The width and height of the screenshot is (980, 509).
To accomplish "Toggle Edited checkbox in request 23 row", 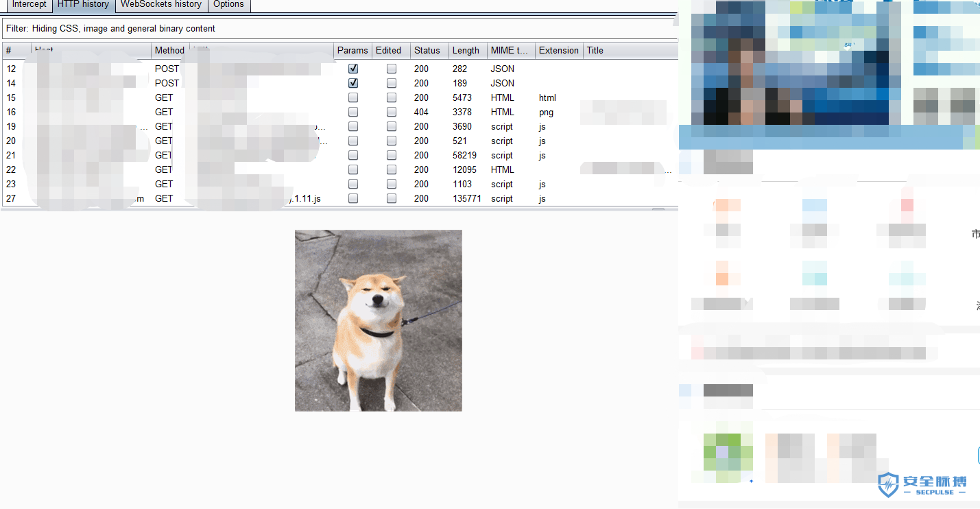I will 392,184.
